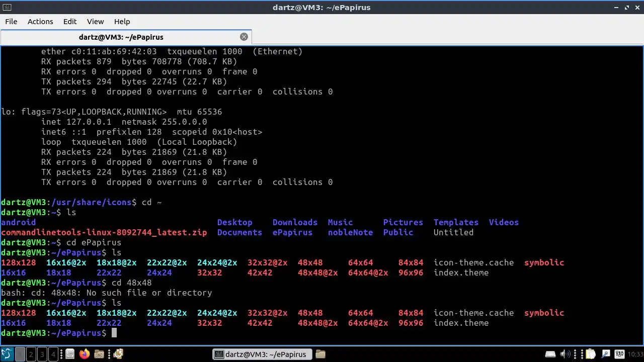Click the terminal cursor at the last prompt

(114, 333)
